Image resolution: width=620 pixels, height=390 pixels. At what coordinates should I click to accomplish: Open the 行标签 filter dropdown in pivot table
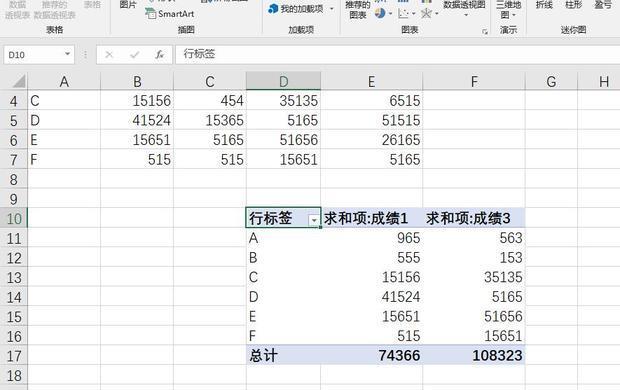point(314,220)
